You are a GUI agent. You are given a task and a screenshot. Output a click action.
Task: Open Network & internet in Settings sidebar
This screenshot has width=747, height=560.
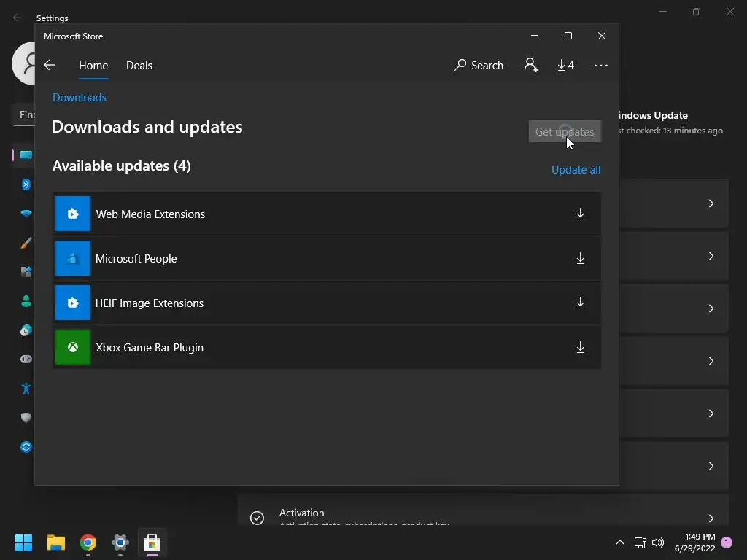coord(26,214)
